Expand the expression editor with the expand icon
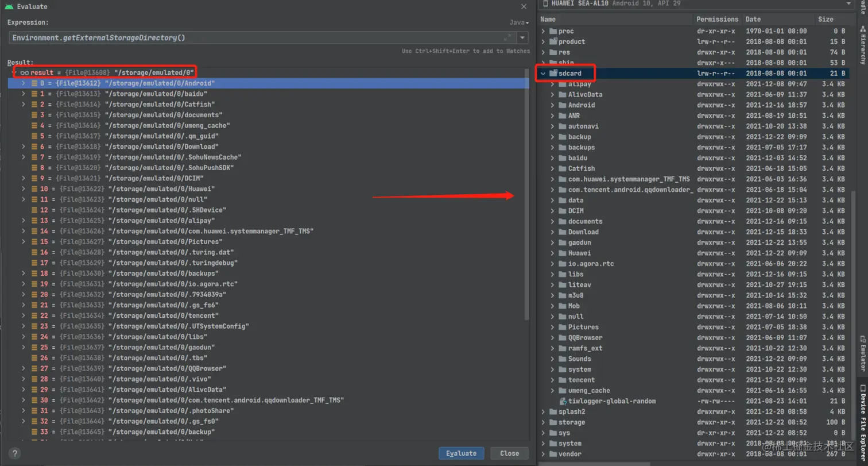Image resolution: width=868 pixels, height=466 pixels. (x=507, y=37)
